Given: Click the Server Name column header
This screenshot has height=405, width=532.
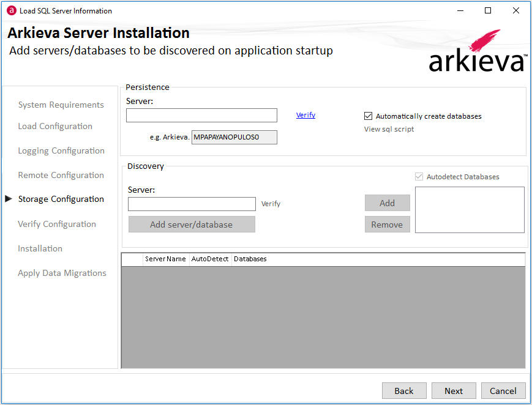Looking at the screenshot, I should pos(166,259).
